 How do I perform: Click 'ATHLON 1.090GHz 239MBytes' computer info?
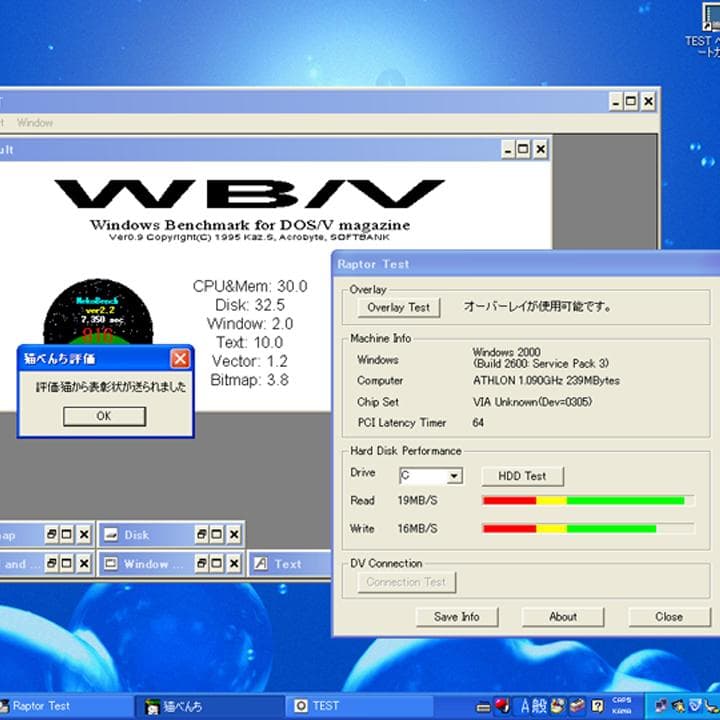pyautogui.click(x=546, y=381)
